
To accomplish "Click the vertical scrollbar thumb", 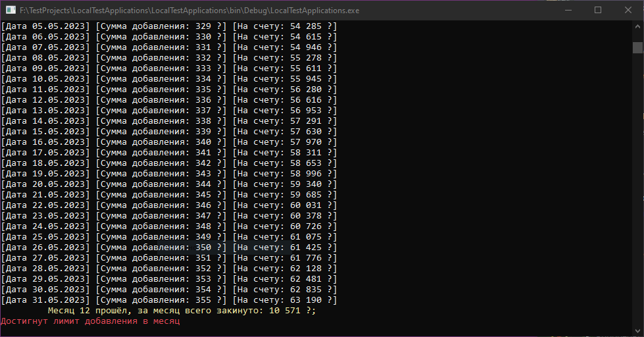I will click(637, 47).
